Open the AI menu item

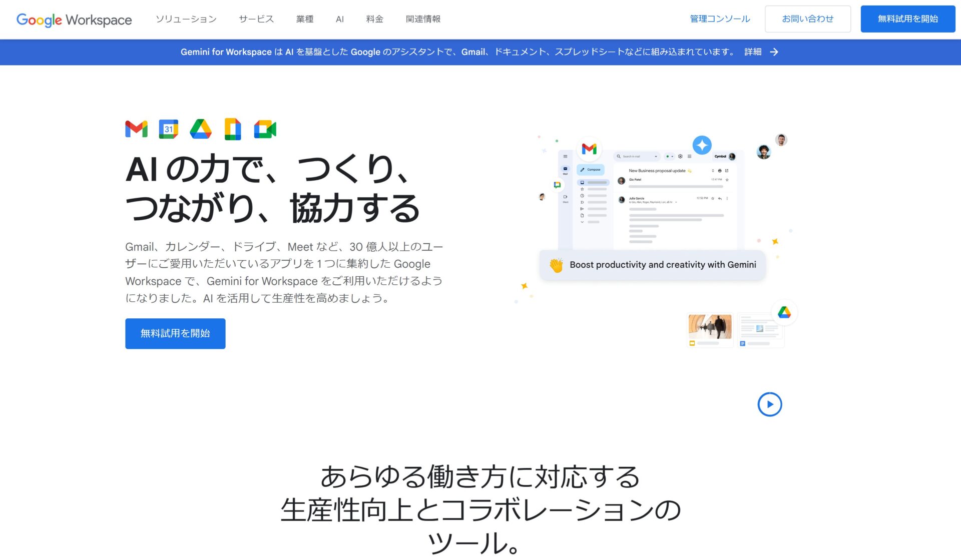click(340, 19)
